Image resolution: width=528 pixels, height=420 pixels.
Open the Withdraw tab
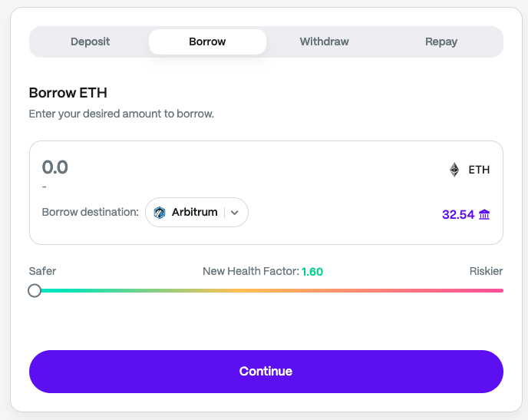pos(325,41)
